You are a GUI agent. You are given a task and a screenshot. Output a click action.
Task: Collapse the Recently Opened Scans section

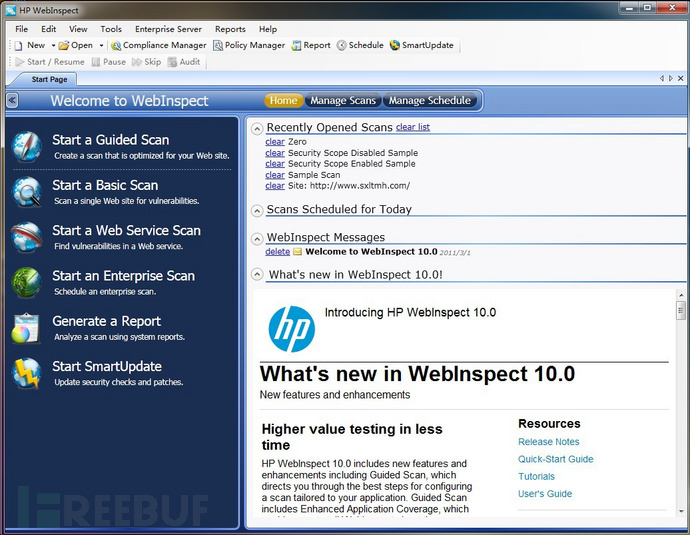257,128
